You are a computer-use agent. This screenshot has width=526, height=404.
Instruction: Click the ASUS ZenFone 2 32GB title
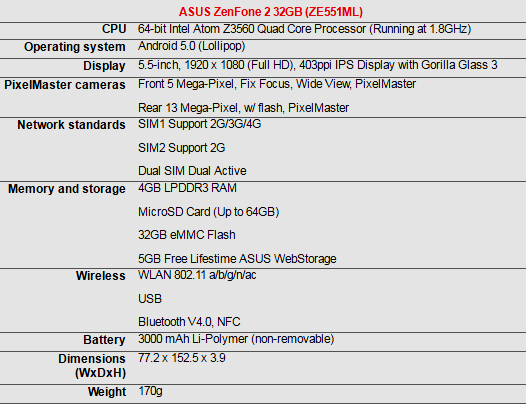point(271,12)
